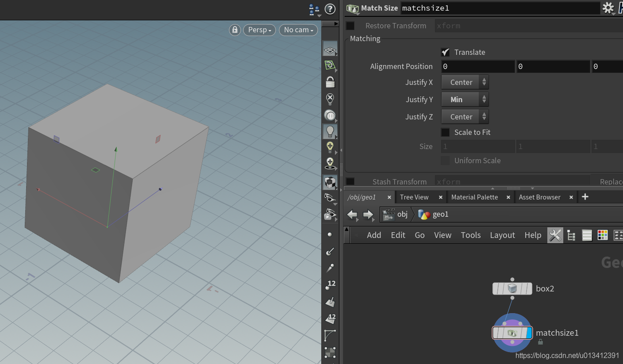
Task: Click the matchsize1 node name field
Action: (x=500, y=8)
